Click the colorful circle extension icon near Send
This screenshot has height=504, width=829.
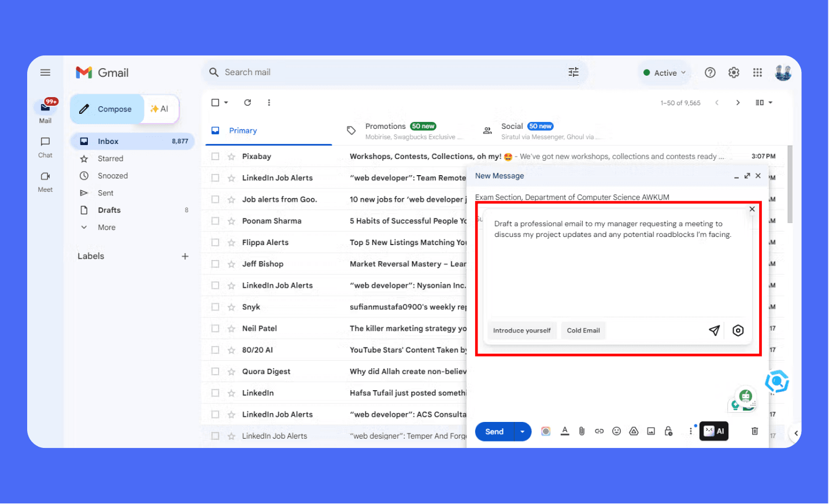tap(546, 431)
